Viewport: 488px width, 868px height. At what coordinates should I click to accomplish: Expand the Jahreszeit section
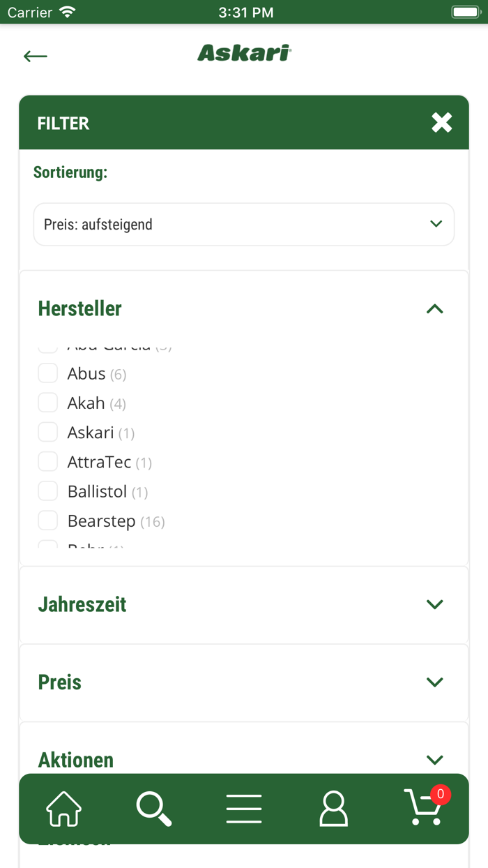click(434, 604)
